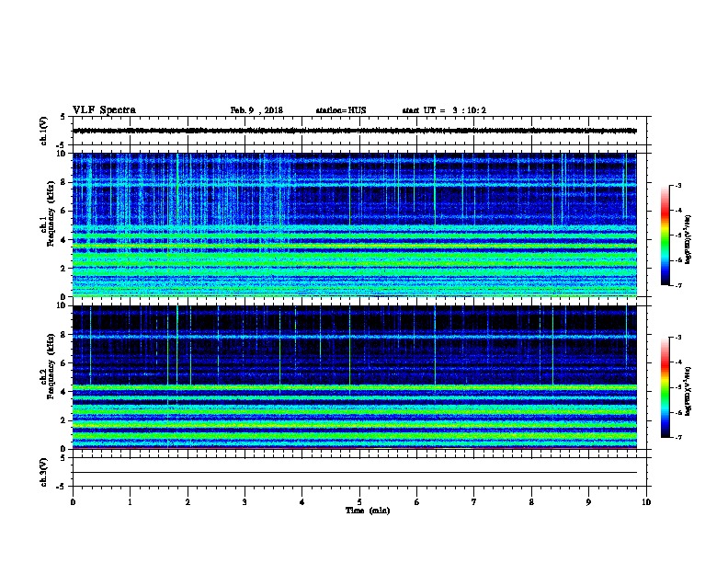
Task: Click the time axis tick label "5"
Action: pos(359,502)
